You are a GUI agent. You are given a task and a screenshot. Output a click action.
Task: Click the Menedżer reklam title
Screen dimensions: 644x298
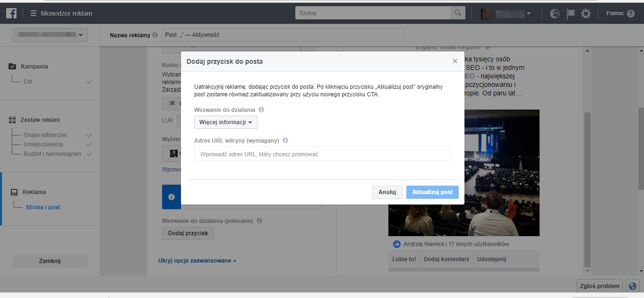(67, 13)
